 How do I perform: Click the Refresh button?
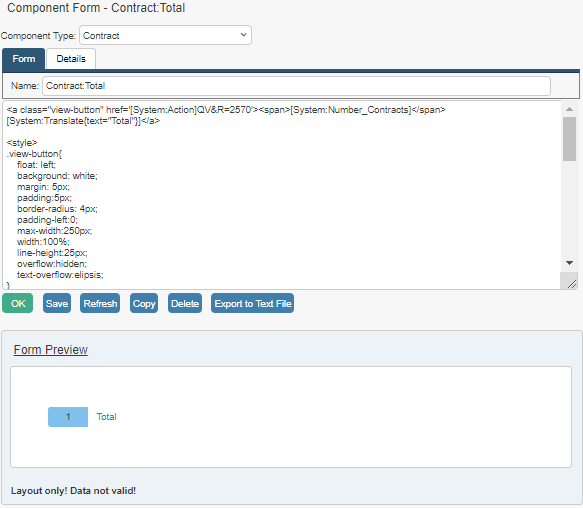(x=100, y=303)
